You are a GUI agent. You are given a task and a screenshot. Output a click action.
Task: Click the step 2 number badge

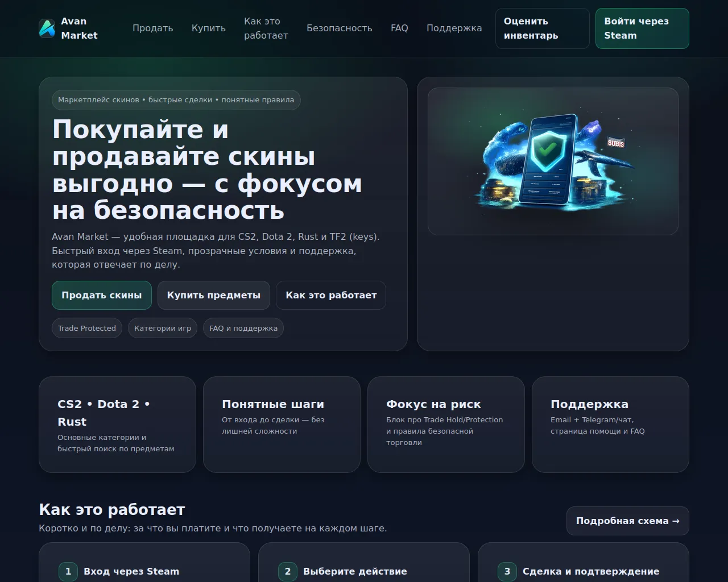(288, 571)
